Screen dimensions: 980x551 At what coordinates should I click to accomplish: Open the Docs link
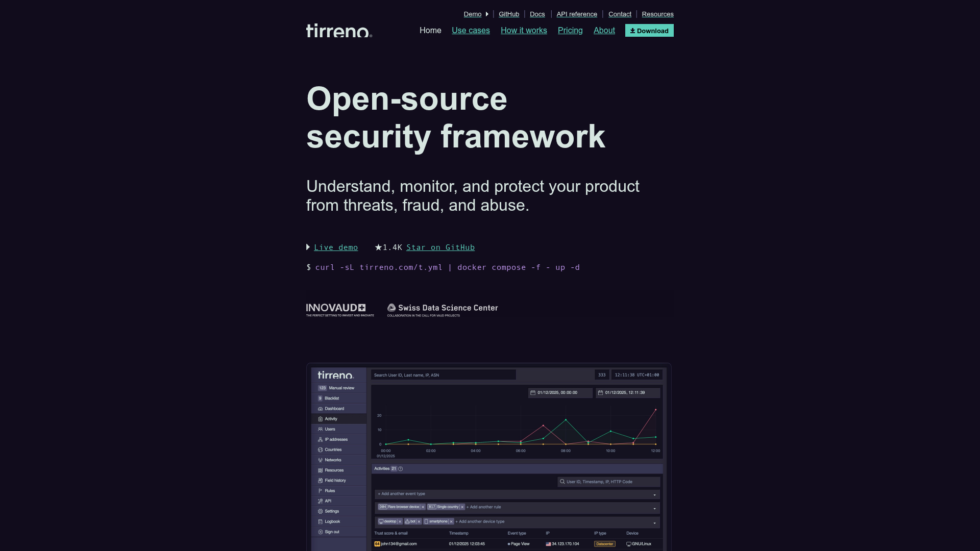tap(537, 14)
